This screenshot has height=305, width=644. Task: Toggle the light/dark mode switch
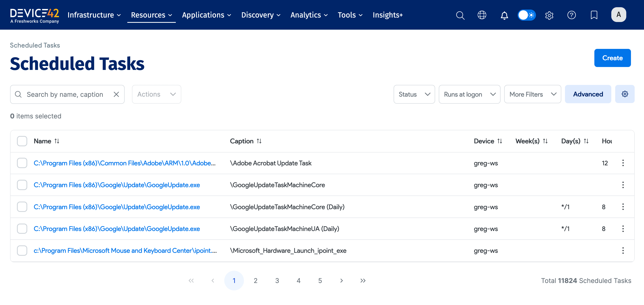pos(527,15)
